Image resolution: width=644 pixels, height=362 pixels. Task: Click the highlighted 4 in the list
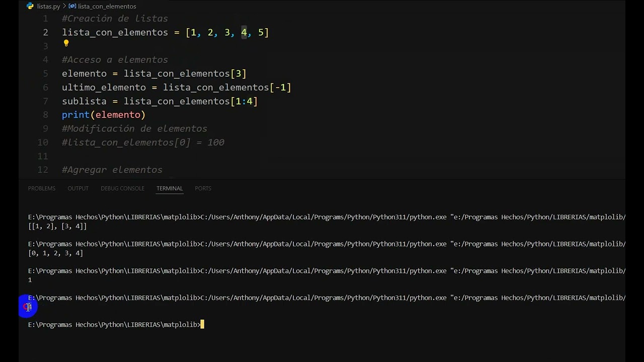point(244,32)
